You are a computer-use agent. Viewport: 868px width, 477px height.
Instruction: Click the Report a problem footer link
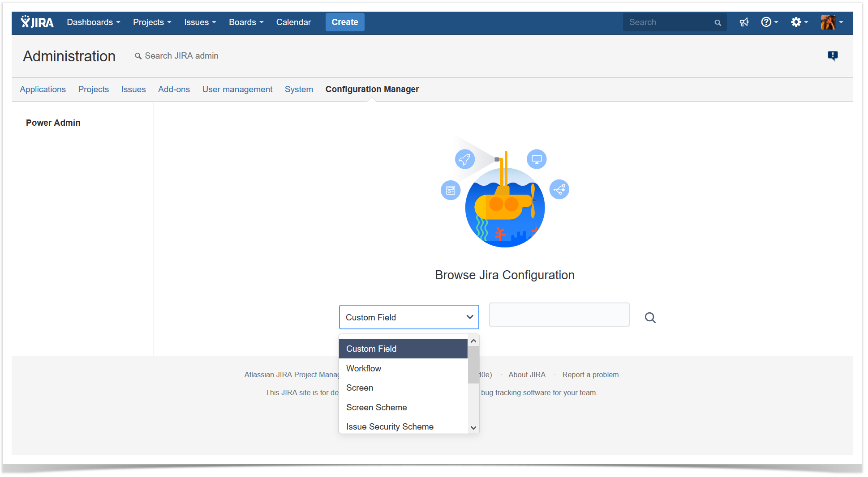(x=590, y=375)
